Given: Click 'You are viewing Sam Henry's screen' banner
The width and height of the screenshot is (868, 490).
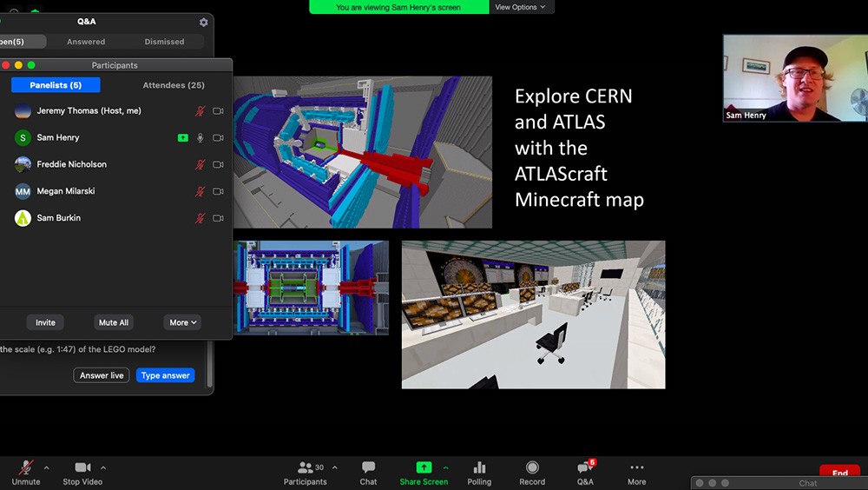Looking at the screenshot, I should click(x=398, y=7).
